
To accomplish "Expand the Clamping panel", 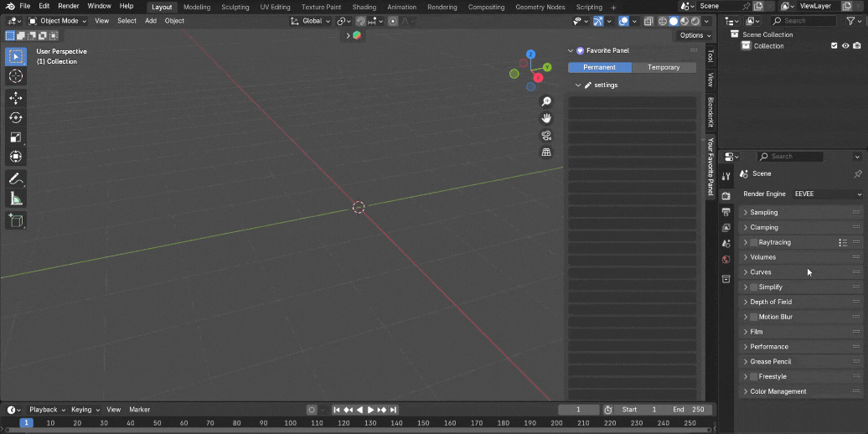I will point(801,228).
